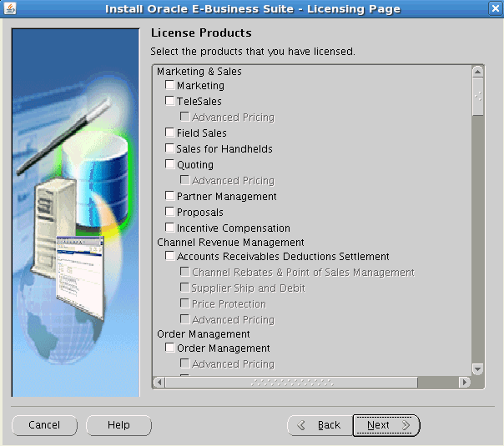
Task: Click the Channel Revenue Management heading
Action: point(230,242)
